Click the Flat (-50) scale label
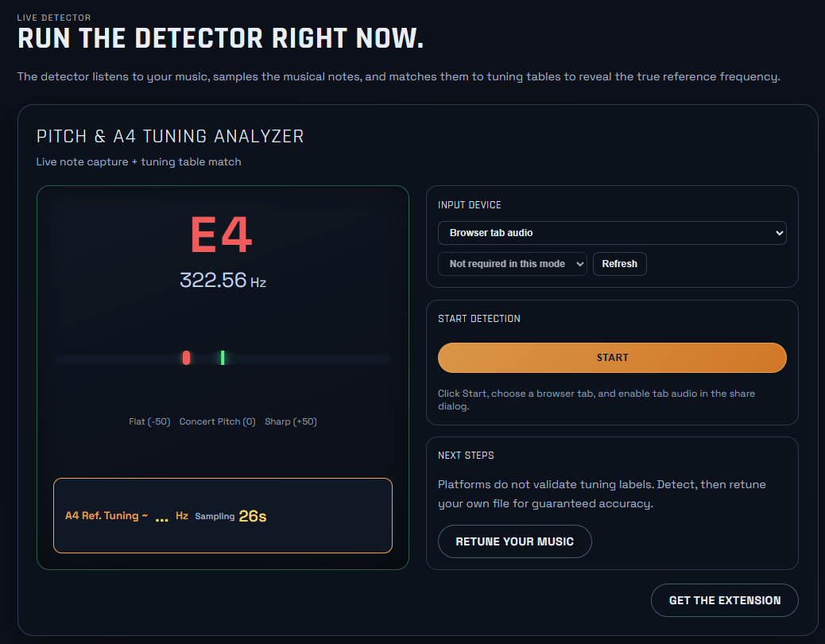 (149, 422)
